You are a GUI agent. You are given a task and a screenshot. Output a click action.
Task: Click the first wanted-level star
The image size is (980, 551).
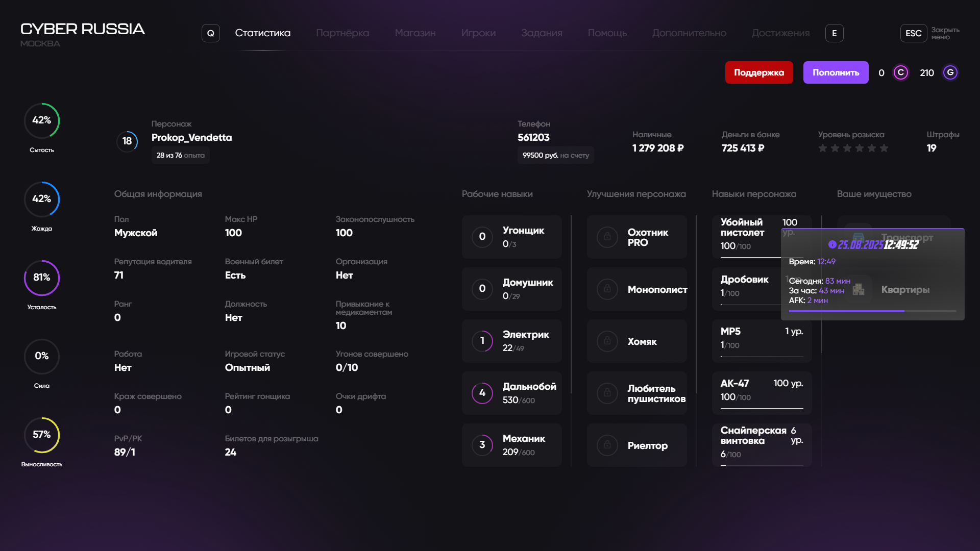click(823, 148)
